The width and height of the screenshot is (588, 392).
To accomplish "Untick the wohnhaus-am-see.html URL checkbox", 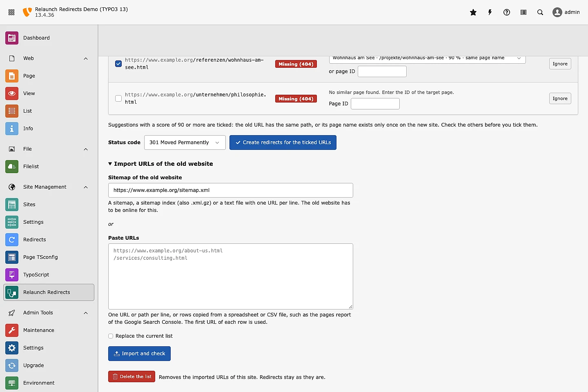I will (x=118, y=64).
